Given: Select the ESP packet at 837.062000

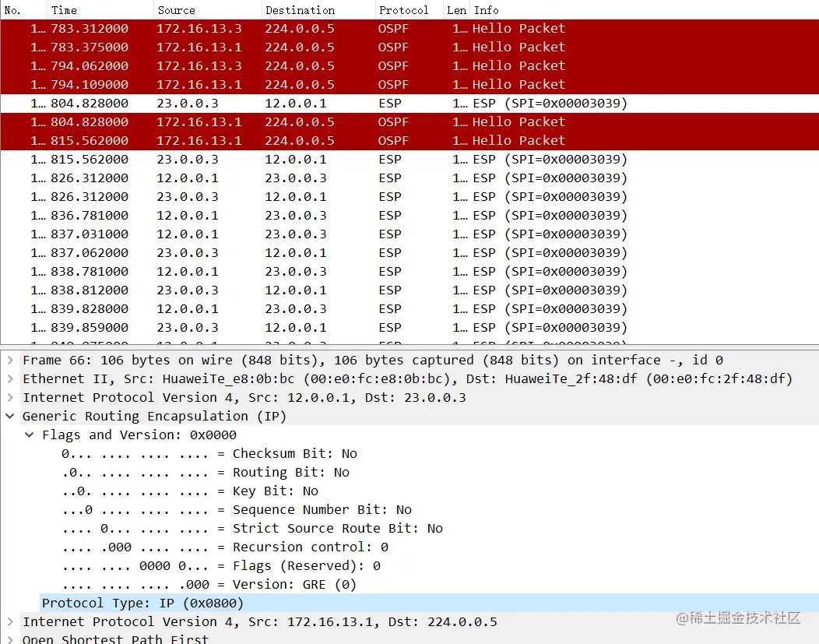Looking at the screenshot, I should tap(409, 253).
